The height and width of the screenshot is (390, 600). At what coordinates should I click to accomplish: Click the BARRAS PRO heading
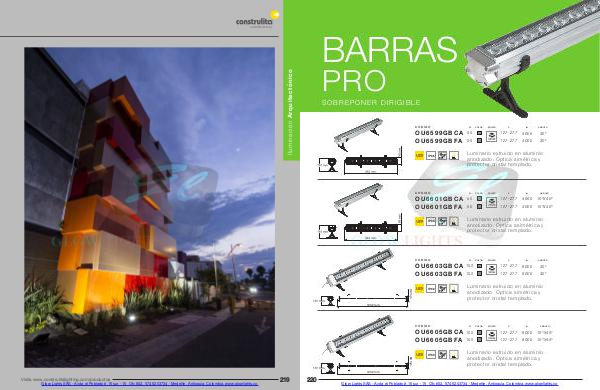point(390,64)
